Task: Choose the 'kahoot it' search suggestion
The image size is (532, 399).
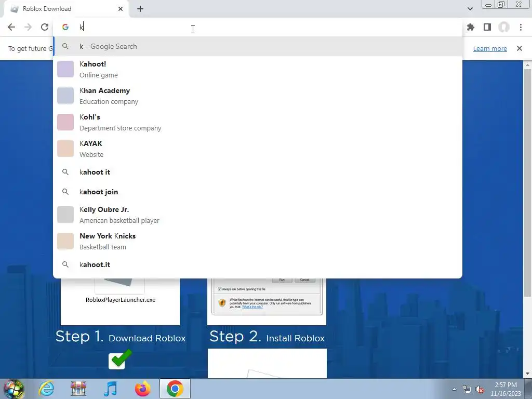Action: pyautogui.click(x=258, y=172)
